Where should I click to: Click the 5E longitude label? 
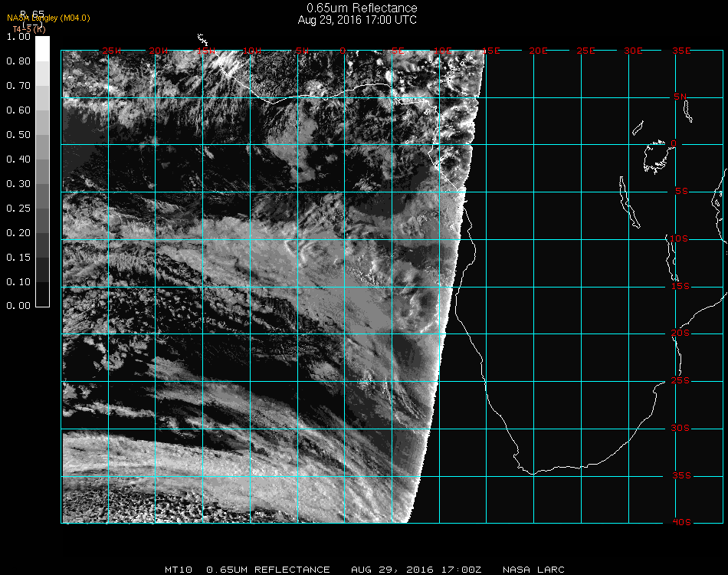(398, 51)
